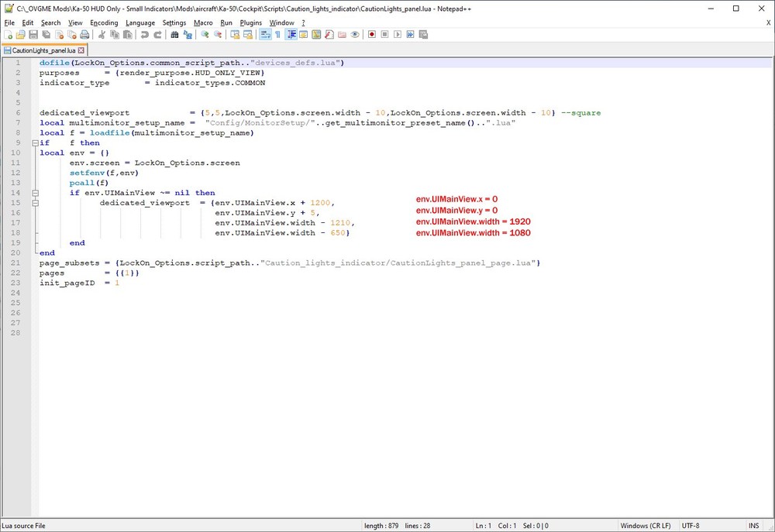
Task: Toggle Show All Characters pilcrow icon
Action: click(x=277, y=35)
